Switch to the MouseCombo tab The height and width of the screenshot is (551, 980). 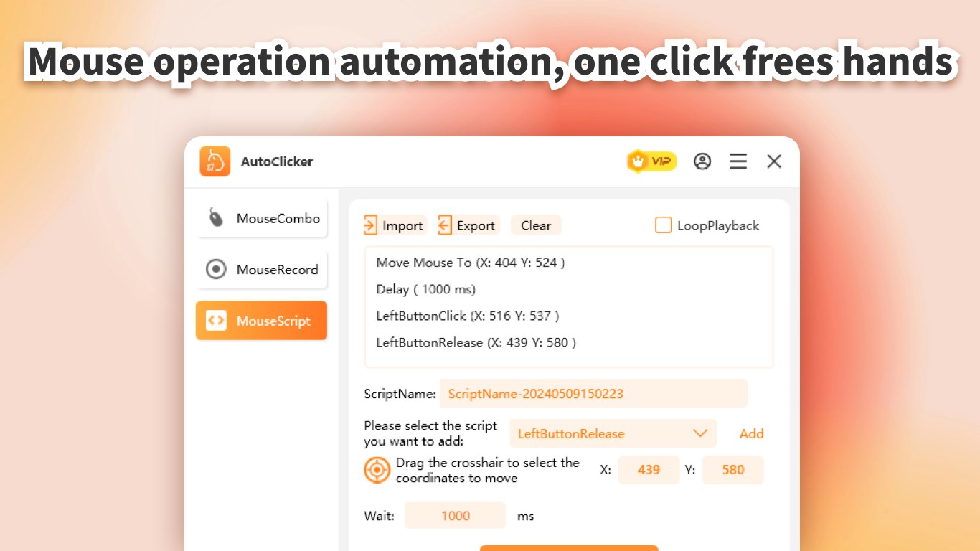tap(262, 218)
